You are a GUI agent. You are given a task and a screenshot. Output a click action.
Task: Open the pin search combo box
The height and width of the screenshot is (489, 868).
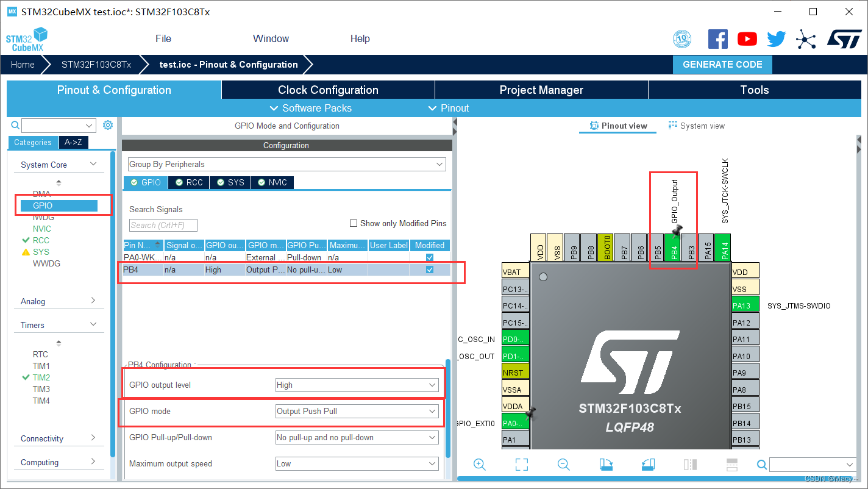coord(813,465)
